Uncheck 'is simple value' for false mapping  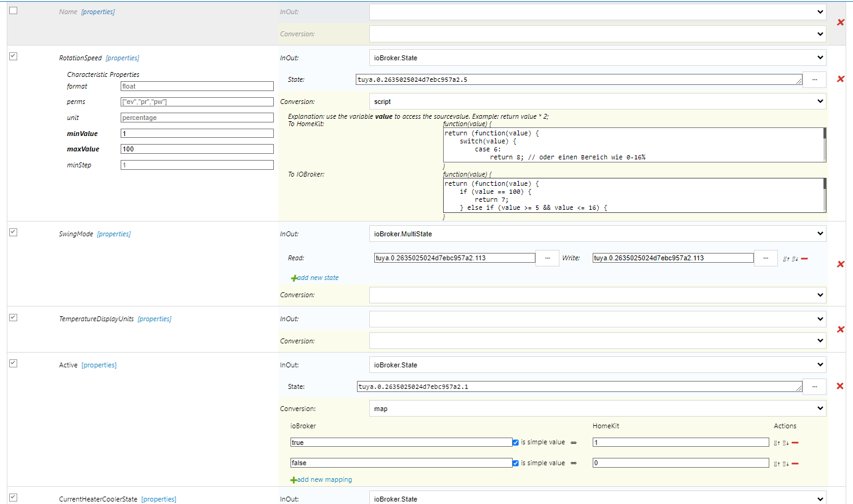516,463
